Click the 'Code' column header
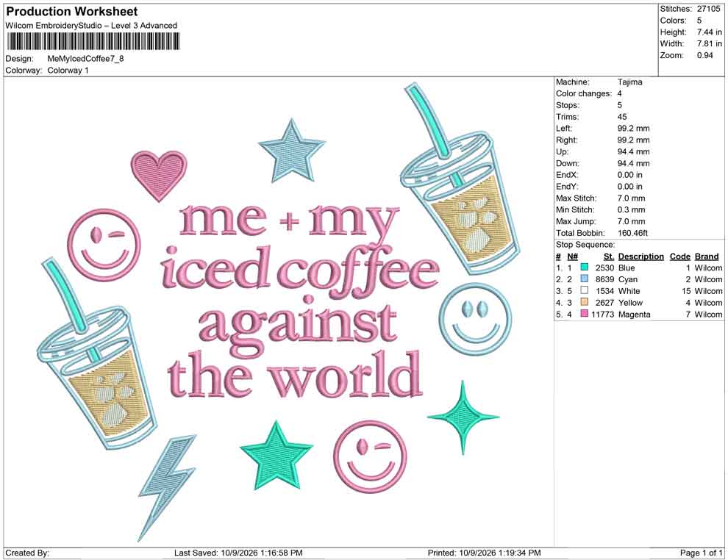Image resolution: width=728 pixels, height=560 pixels. [x=680, y=256]
